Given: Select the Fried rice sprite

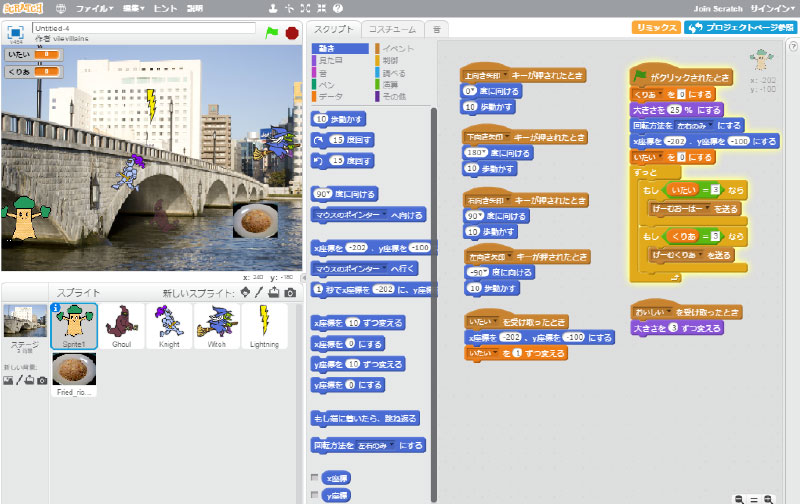Looking at the screenshot, I should (74, 374).
